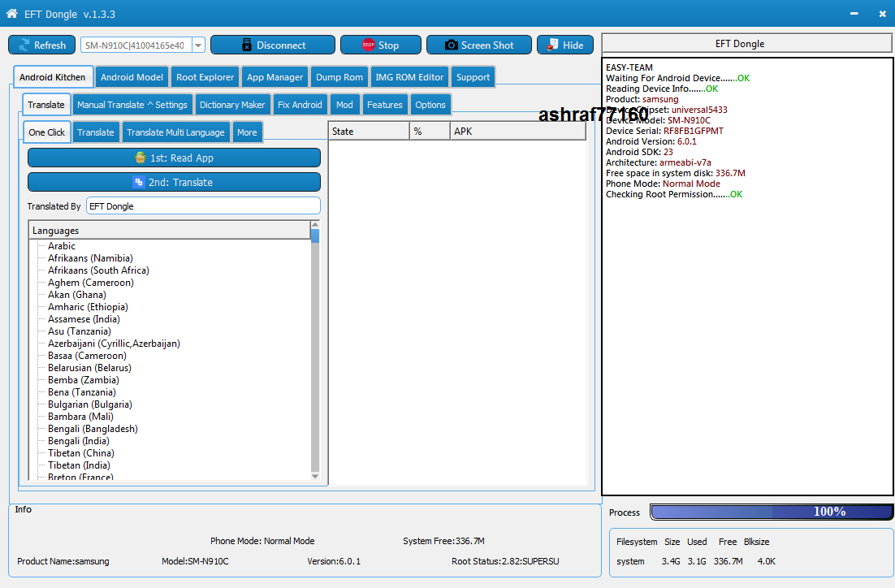The image size is (895, 588).
Task: Click the Process progress bar at 100%
Action: pos(771,512)
